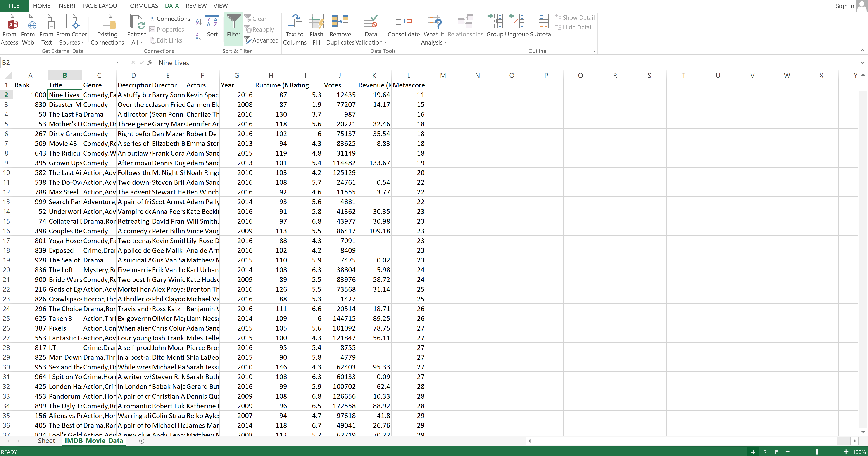Expand From Other Sources dropdown
This screenshot has width=868, height=456.
(x=83, y=43)
